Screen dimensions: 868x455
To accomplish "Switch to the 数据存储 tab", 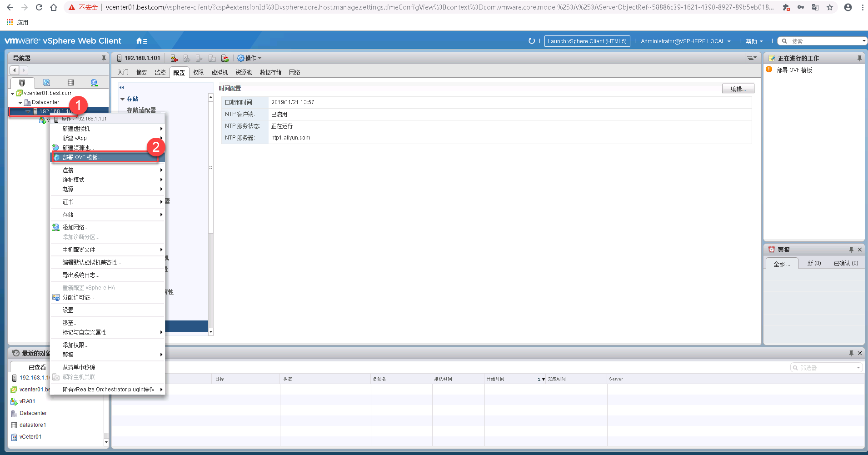I will coord(270,72).
